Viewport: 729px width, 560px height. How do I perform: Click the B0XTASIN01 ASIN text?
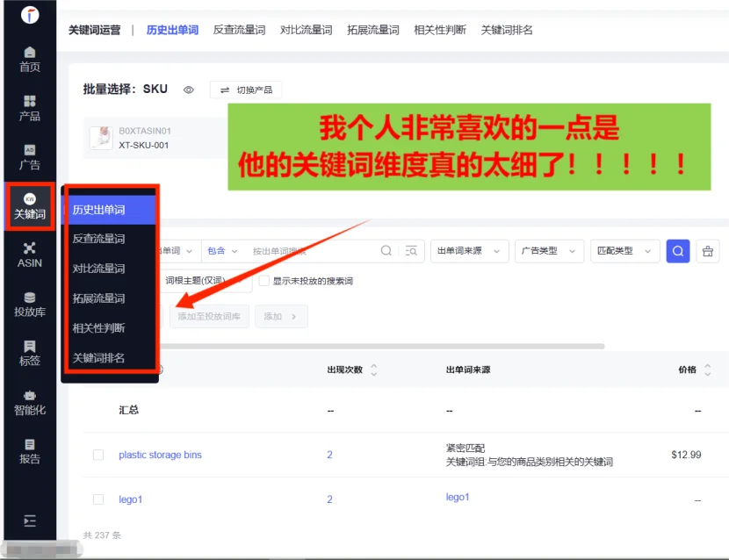pyautogui.click(x=145, y=131)
